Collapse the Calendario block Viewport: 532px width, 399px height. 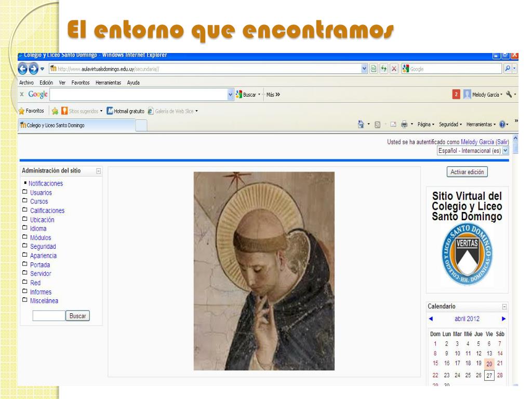click(504, 307)
